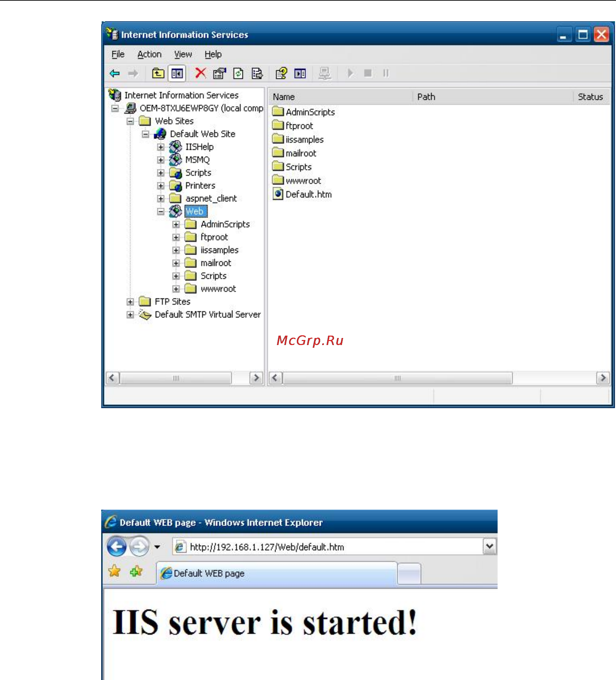Click the list pane scroll right arrow
This screenshot has height=680, width=616.
603,378
